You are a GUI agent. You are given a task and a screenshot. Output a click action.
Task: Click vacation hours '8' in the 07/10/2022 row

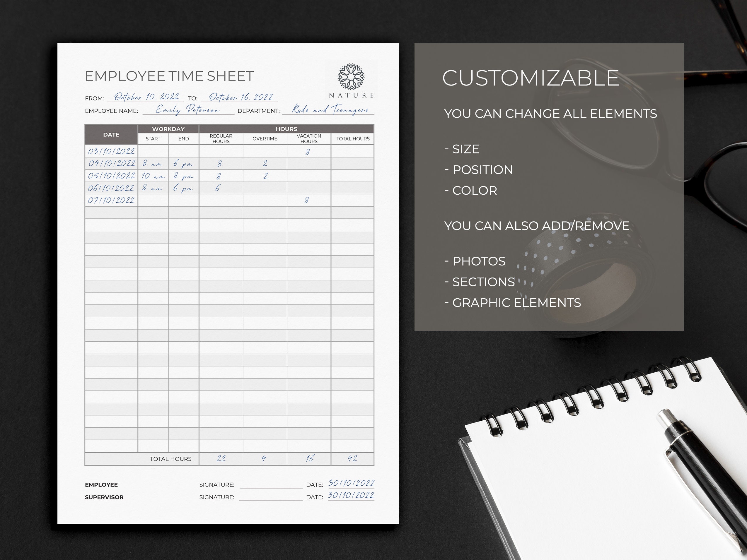pyautogui.click(x=309, y=200)
